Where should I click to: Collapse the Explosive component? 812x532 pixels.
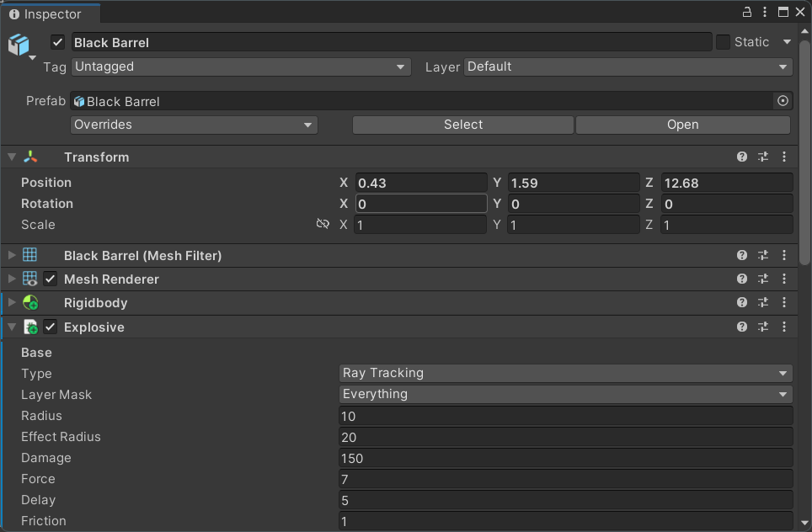[12, 327]
